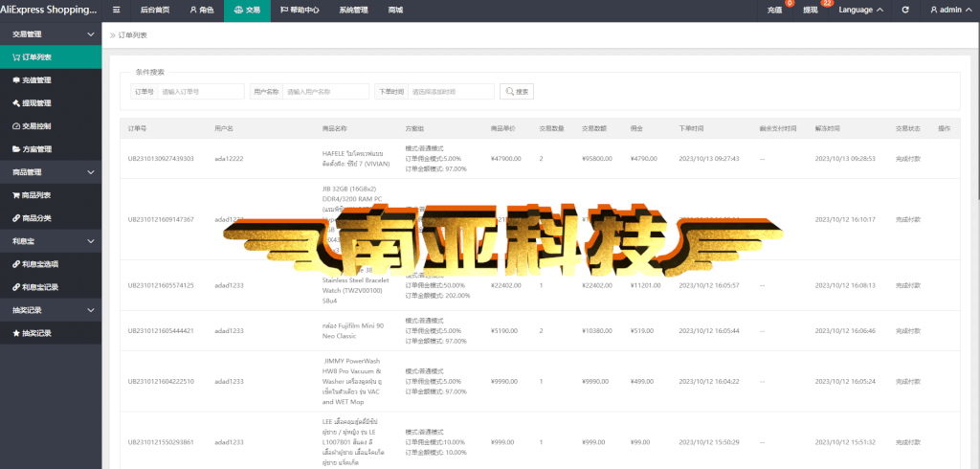Click the 商品名称 column header
This screenshot has height=469, width=980.
point(334,128)
